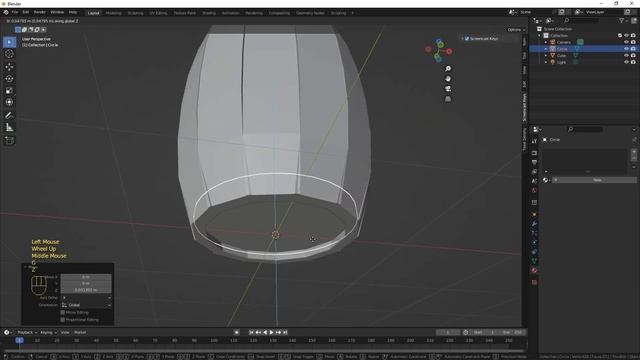Open the viewport Options dropdown
The image size is (640, 360).
pyautogui.click(x=516, y=30)
